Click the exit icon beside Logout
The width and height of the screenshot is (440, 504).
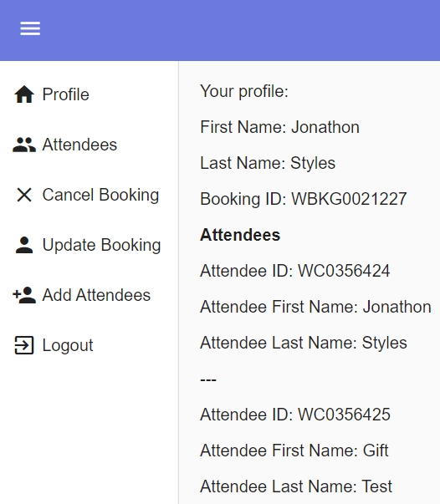(24, 345)
